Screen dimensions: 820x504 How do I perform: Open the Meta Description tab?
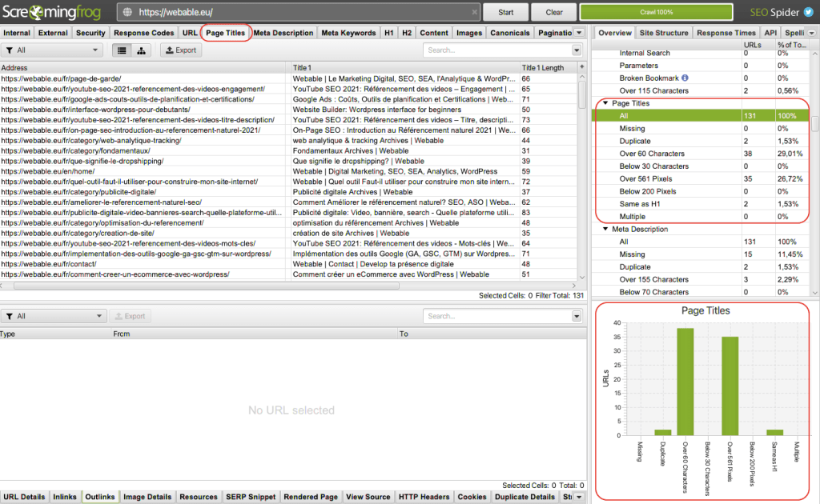pyautogui.click(x=283, y=32)
